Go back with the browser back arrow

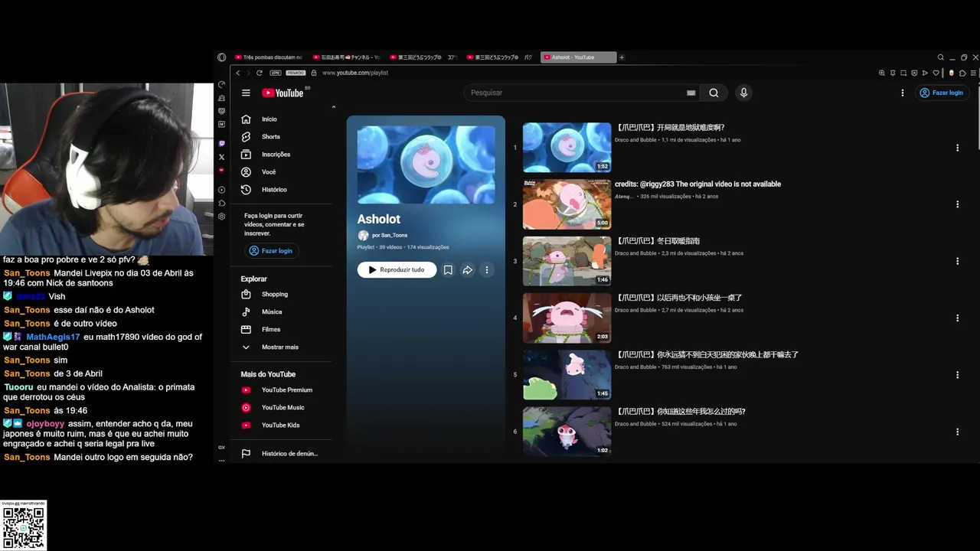238,73
